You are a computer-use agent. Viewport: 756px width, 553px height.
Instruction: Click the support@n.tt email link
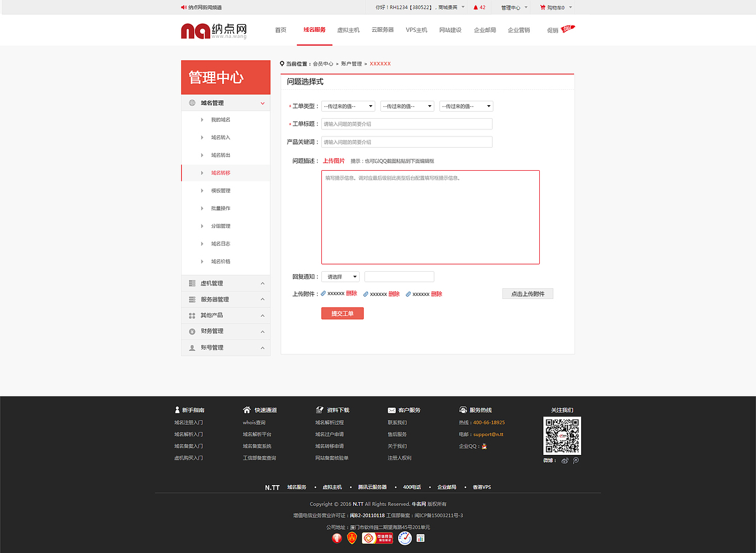pos(488,434)
